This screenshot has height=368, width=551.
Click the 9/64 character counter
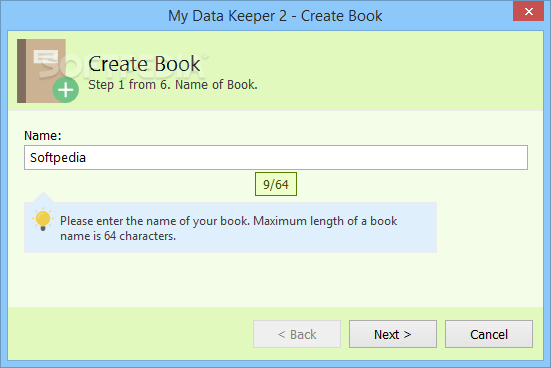[x=276, y=184]
